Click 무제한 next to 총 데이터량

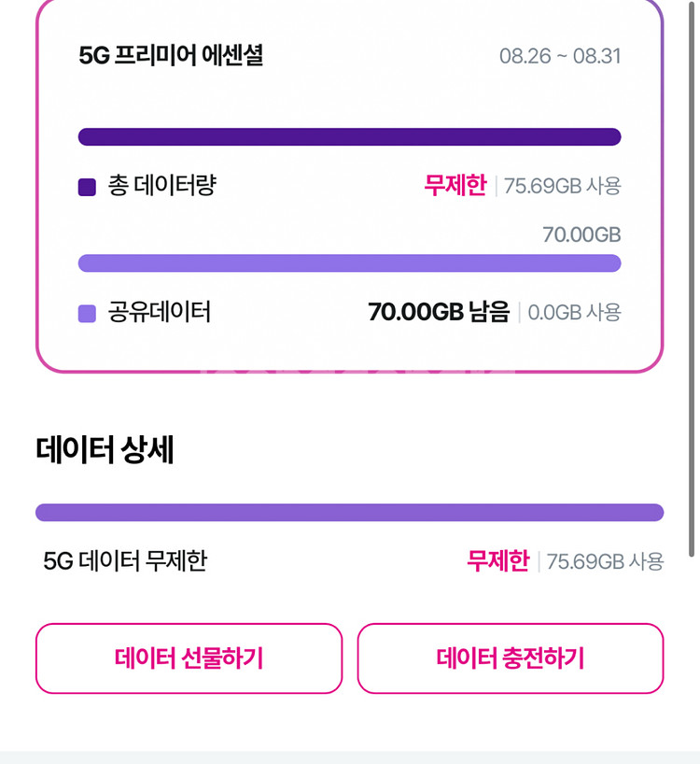[455, 186]
